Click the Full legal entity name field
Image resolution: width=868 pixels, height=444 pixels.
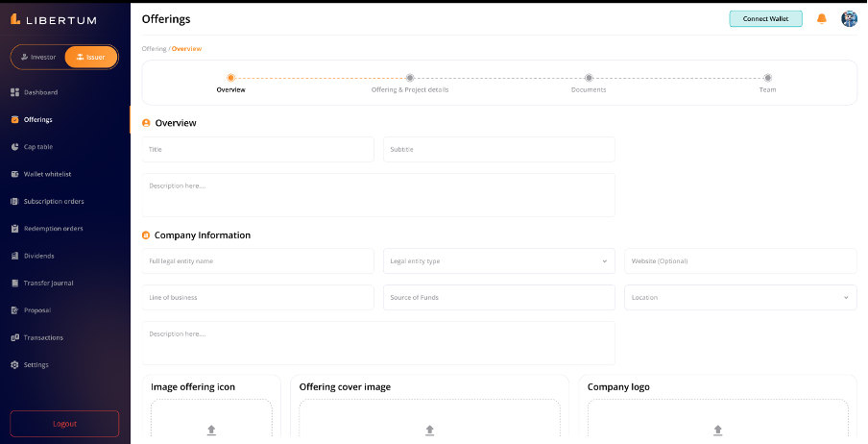(257, 261)
